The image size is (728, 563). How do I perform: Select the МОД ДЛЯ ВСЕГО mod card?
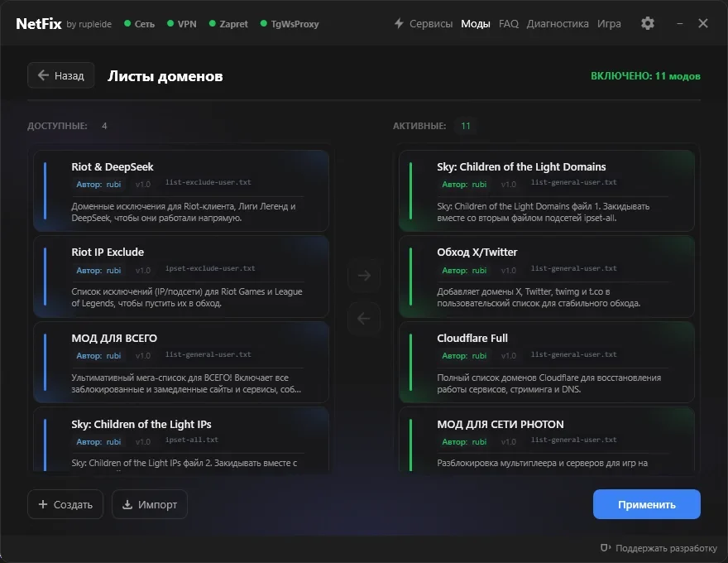[x=181, y=363]
